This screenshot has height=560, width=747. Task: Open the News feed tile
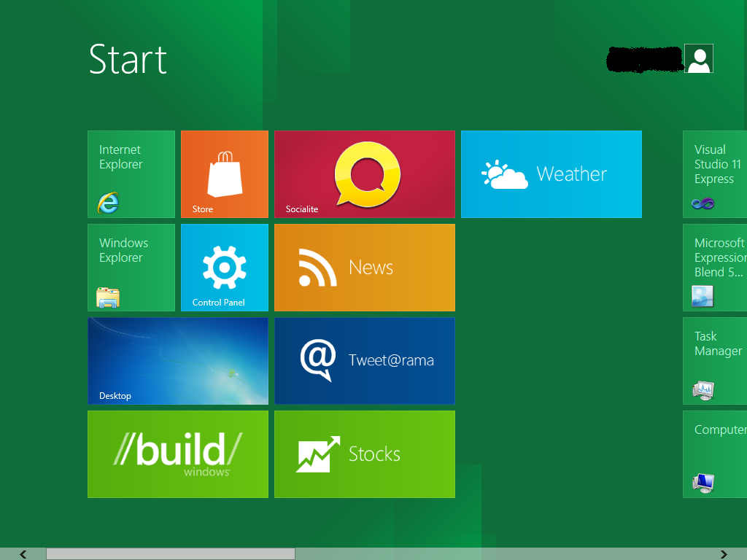click(x=365, y=268)
